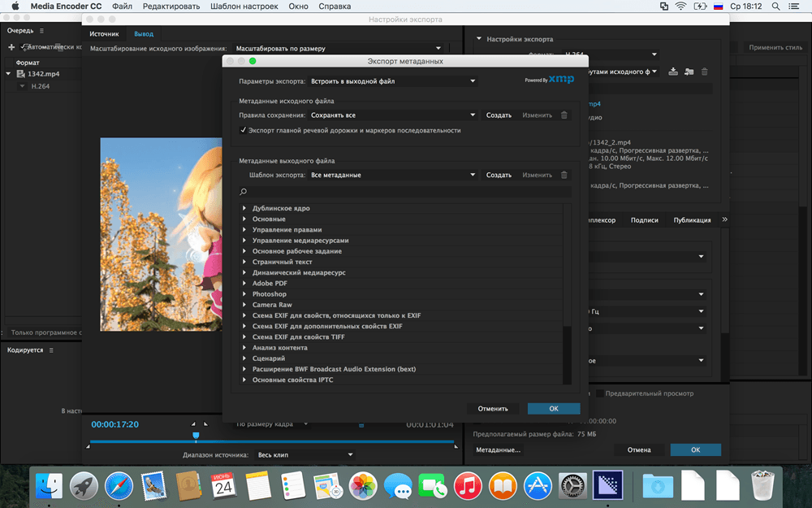Open System Preferences from the dock
The width and height of the screenshot is (812, 508).
(x=572, y=486)
